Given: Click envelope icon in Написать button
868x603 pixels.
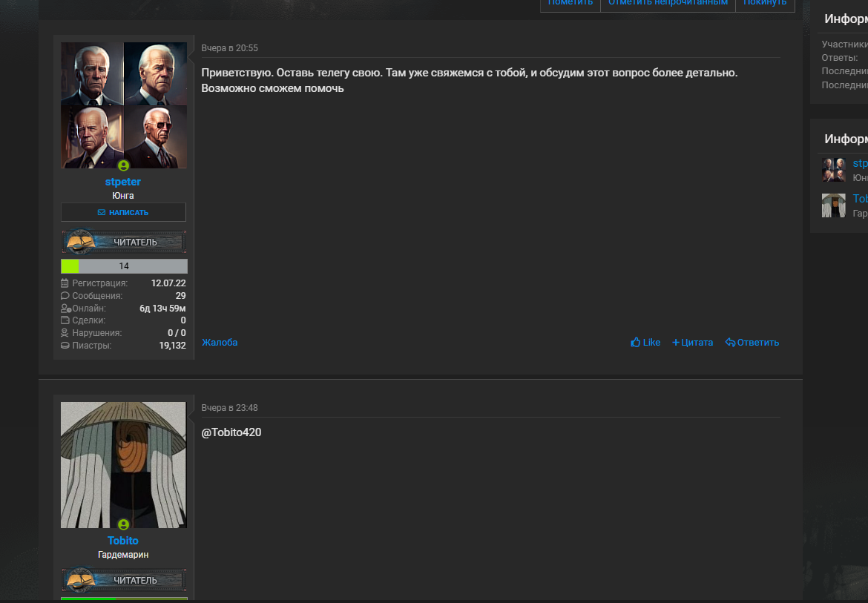Looking at the screenshot, I should click(x=102, y=212).
